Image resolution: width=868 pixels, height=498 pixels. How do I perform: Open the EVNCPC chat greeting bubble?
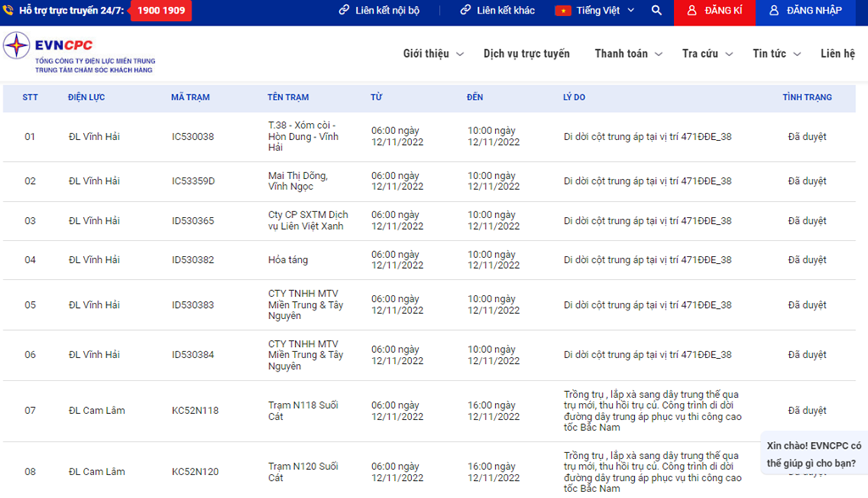point(814,454)
